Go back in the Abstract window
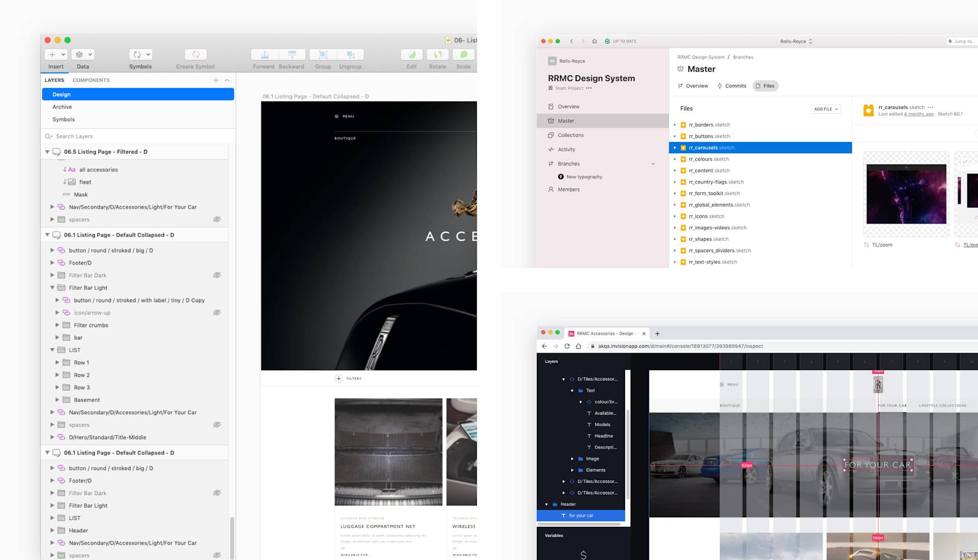 572,41
